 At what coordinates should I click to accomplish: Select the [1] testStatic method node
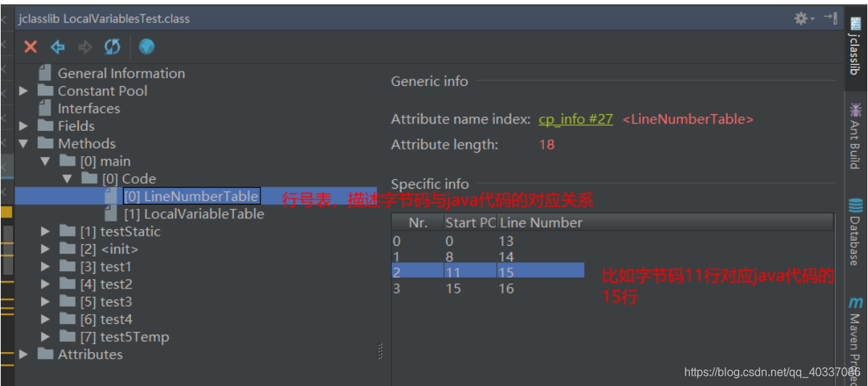[x=120, y=231]
